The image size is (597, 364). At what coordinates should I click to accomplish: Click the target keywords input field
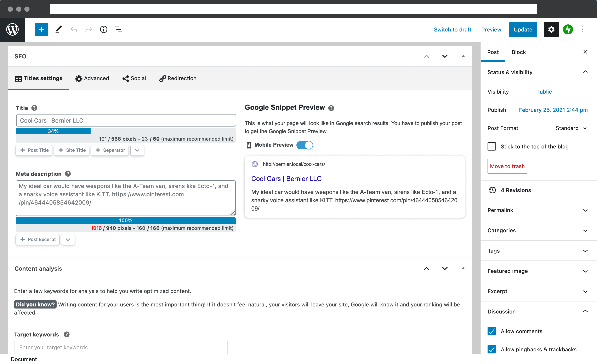click(121, 347)
